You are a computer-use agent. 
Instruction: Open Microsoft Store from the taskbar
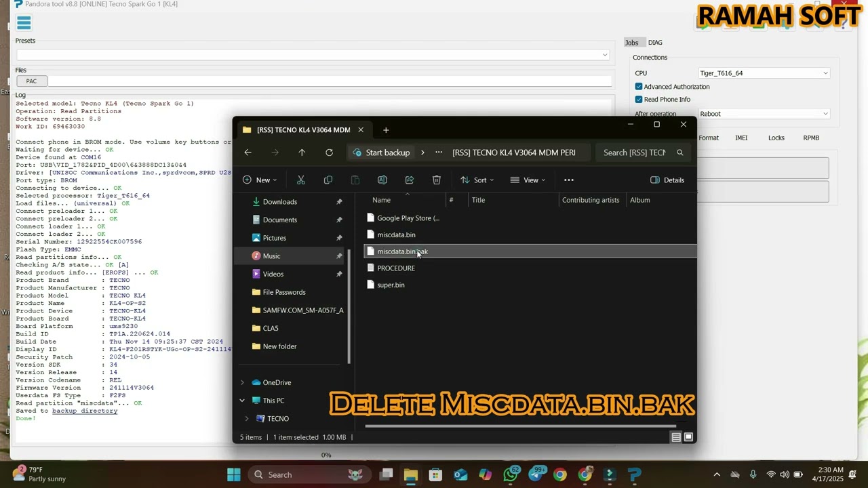435,474
